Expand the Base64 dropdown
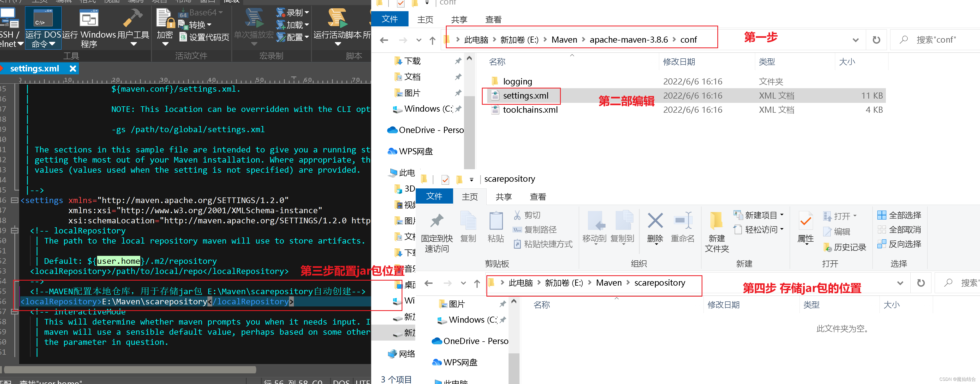The height and width of the screenshot is (384, 980). (x=221, y=13)
